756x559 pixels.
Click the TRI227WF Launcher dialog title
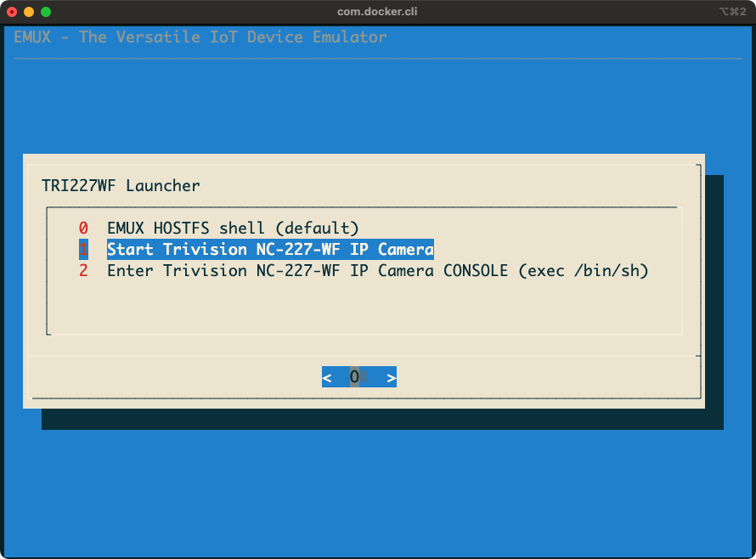pos(121,185)
